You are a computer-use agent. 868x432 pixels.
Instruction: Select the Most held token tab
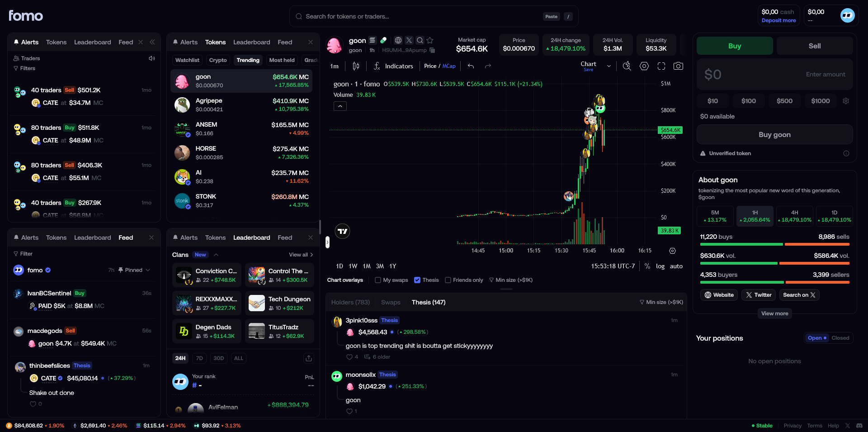click(x=282, y=60)
